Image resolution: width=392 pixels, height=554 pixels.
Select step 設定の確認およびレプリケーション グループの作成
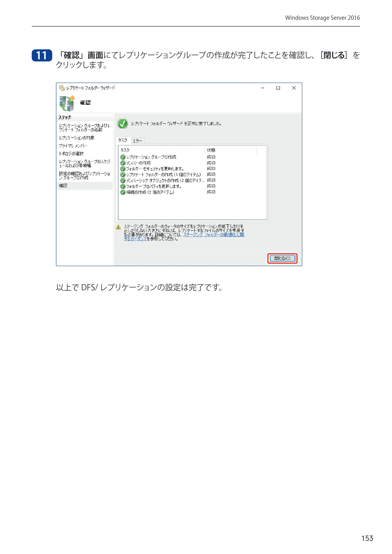tap(84, 176)
